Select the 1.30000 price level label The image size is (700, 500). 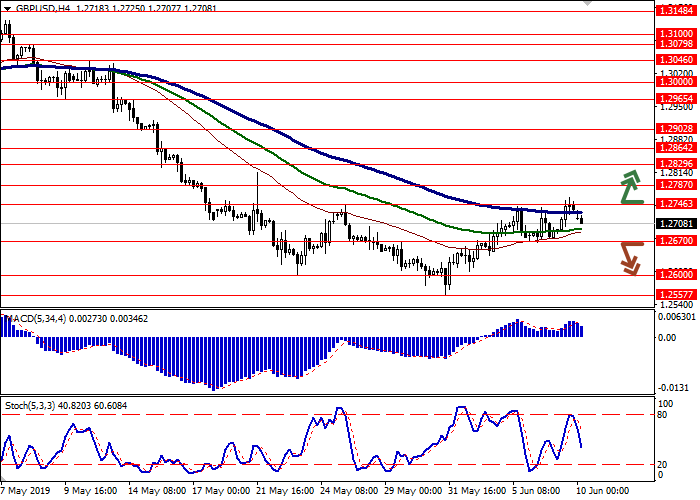pyautogui.click(x=676, y=82)
